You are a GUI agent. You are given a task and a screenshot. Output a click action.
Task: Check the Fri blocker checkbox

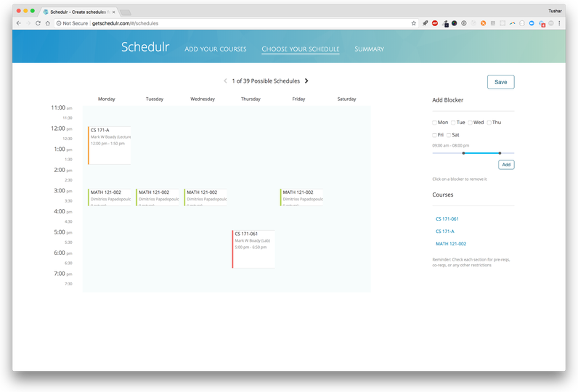434,135
